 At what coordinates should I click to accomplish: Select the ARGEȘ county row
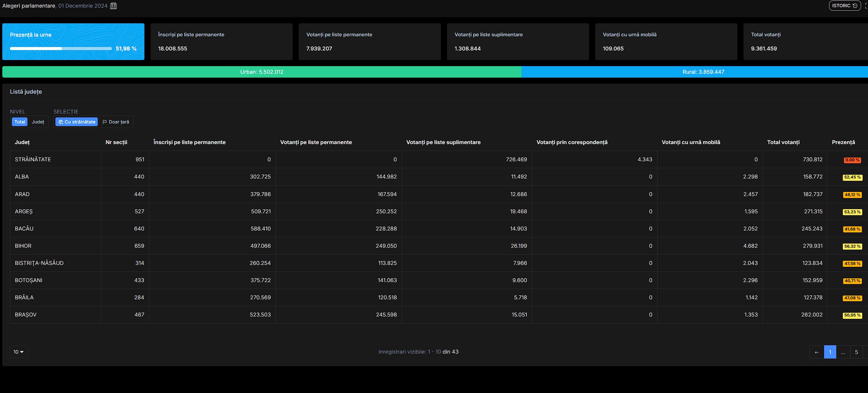click(x=439, y=211)
